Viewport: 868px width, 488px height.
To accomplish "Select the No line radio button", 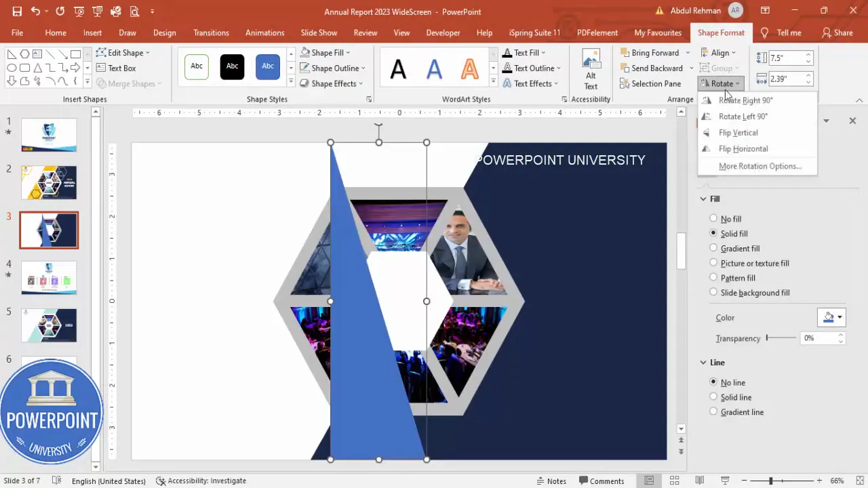I will (713, 382).
